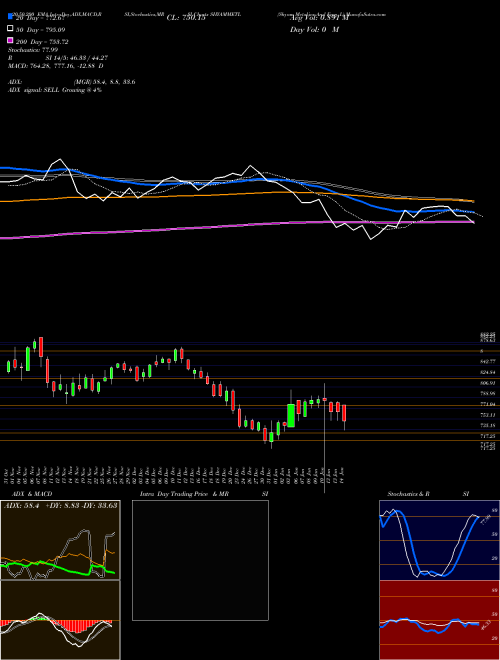The image size is (500, 660).
Task: Click the 'ADX: 58.4 +DY: 8.83 -DY: 33.63' header
Action: (61, 505)
